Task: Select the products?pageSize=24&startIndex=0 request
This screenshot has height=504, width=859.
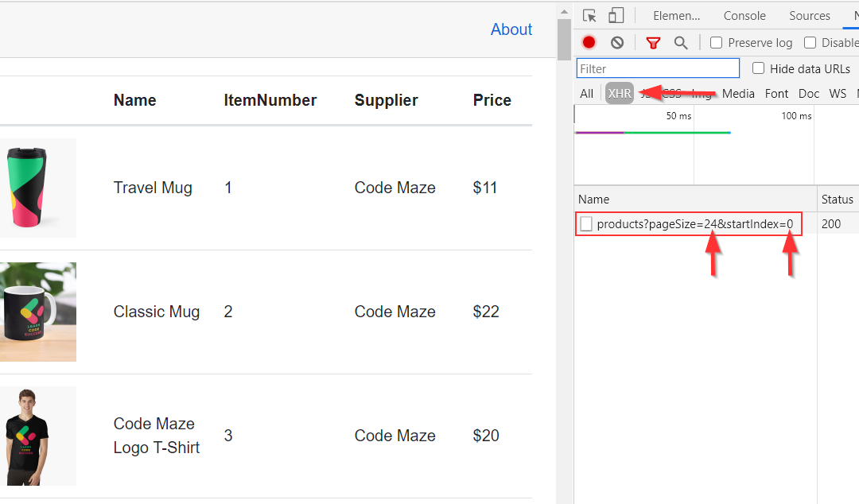Action: (x=694, y=224)
